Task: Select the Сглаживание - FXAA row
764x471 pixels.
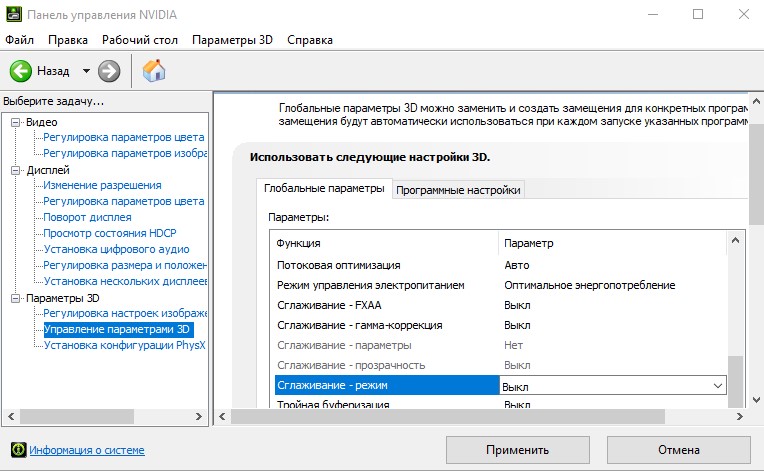Action: 500,305
